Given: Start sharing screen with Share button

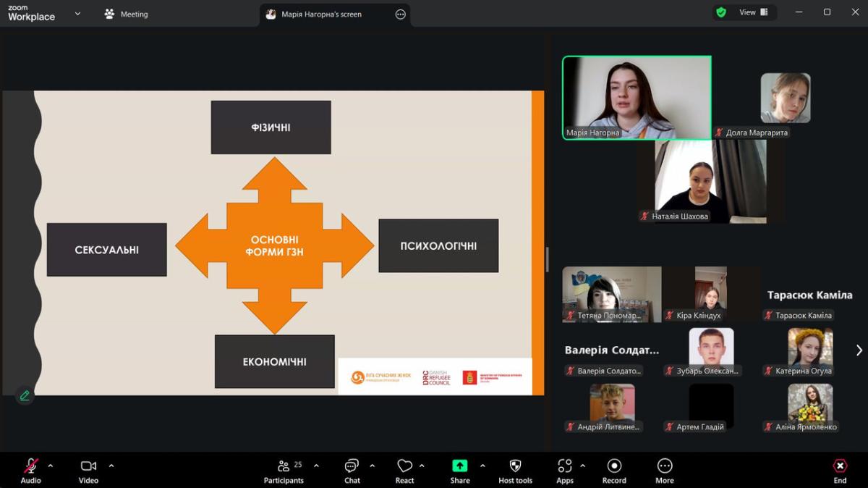Looking at the screenshot, I should pos(459,471).
